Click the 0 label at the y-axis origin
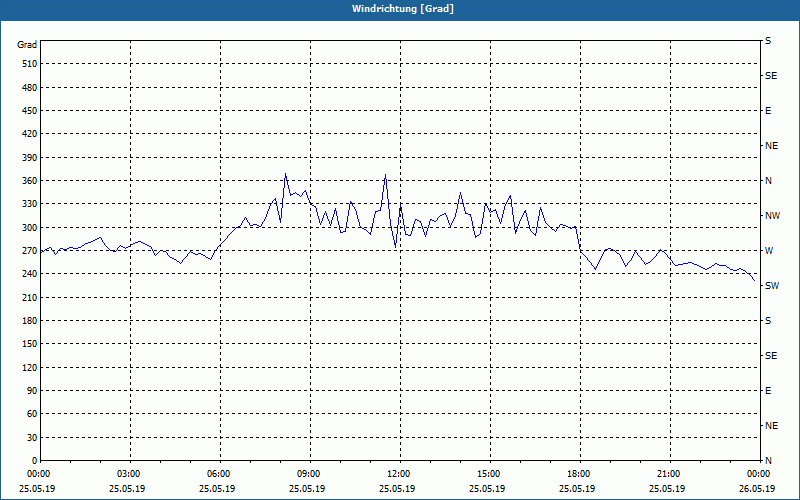 (34, 461)
